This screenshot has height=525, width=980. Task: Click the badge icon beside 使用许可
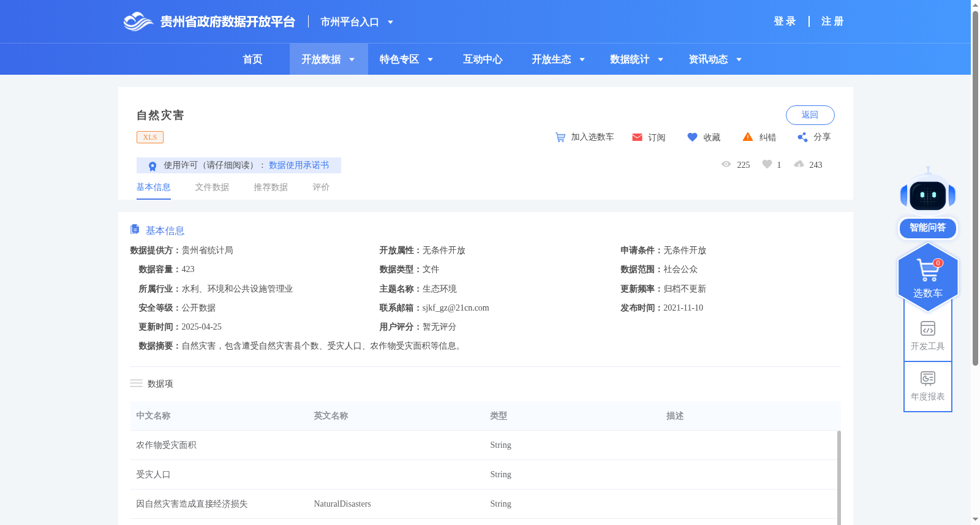coord(153,166)
